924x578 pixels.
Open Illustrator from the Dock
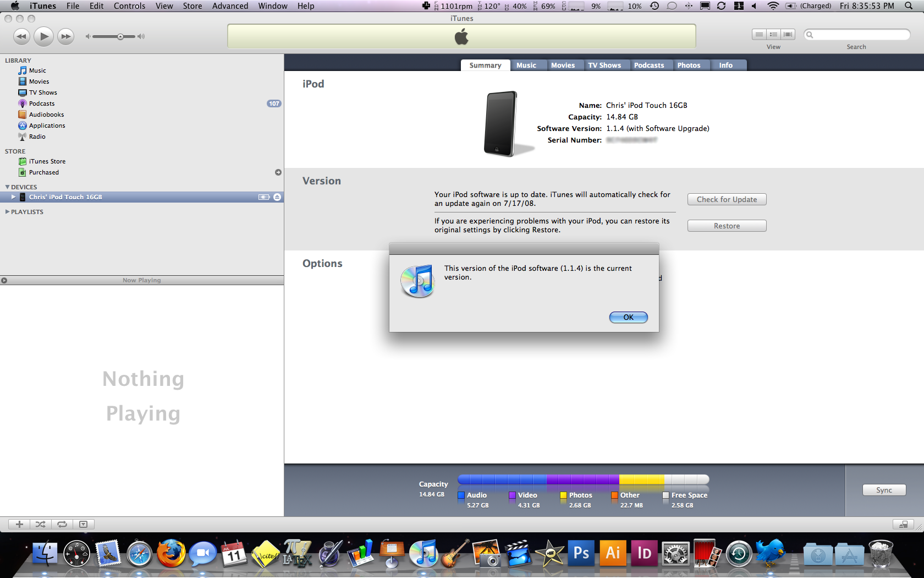click(613, 553)
